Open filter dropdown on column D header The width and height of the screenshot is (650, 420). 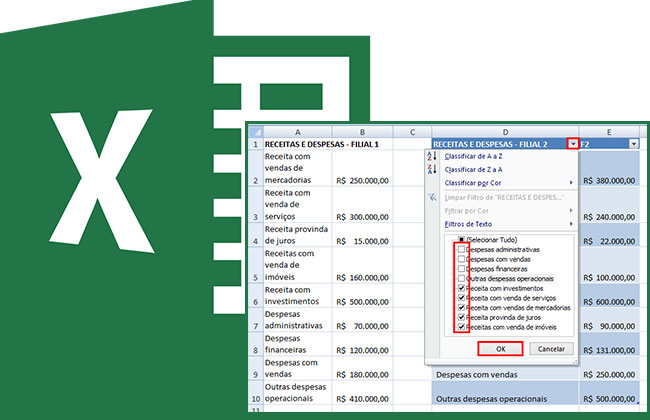coord(573,144)
